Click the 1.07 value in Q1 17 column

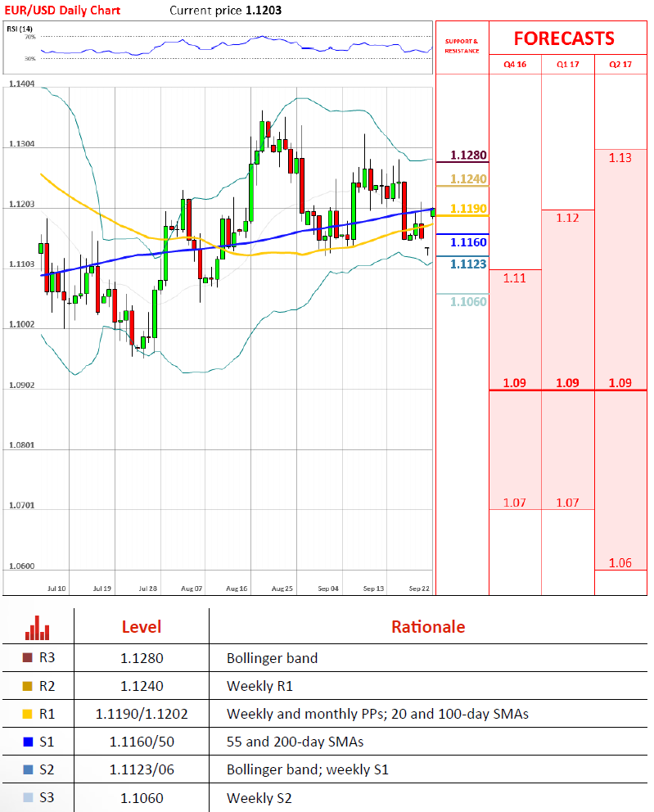pyautogui.click(x=567, y=503)
